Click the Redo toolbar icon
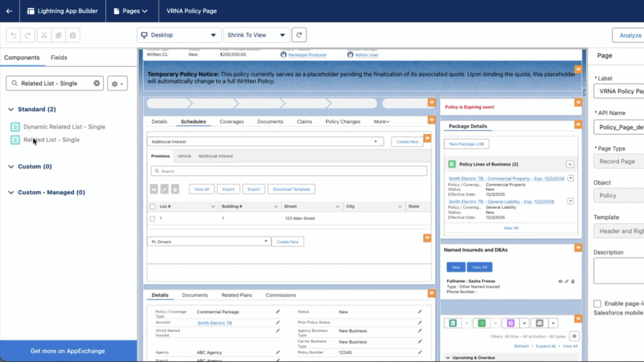Screen dimensions: 644x362 tap(28, 35)
